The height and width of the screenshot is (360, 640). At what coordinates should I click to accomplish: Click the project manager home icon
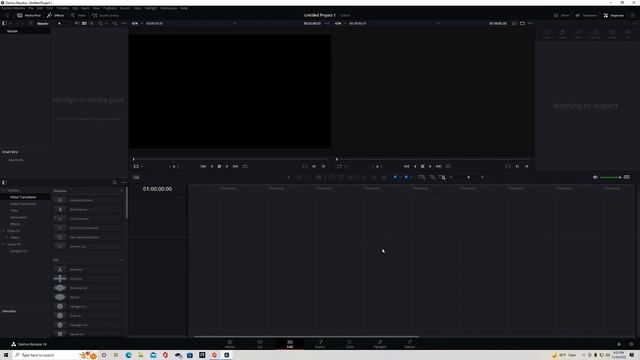point(619,344)
